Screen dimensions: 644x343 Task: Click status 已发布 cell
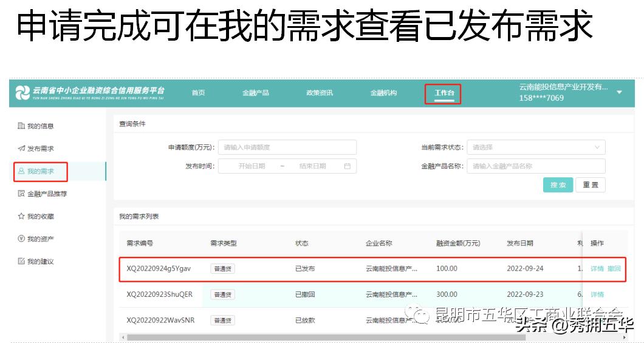pyautogui.click(x=305, y=269)
